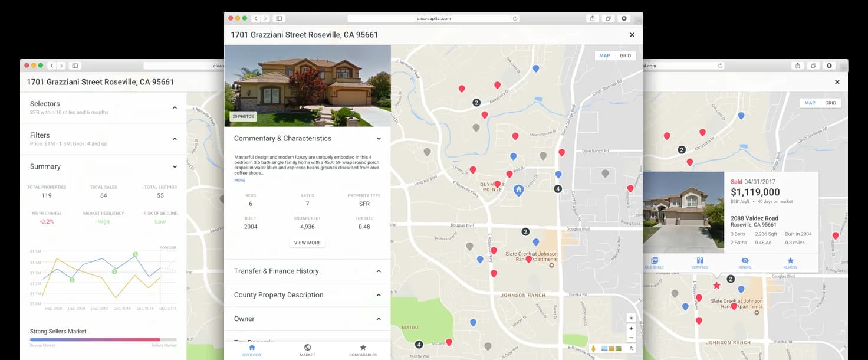Show tab overview in front Safari window

(x=609, y=18)
